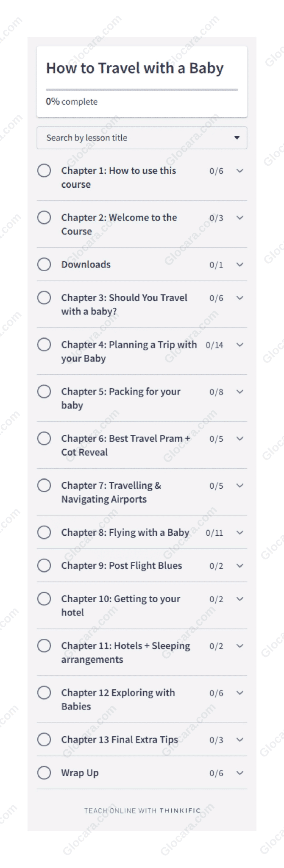Expand Chapter 2: Welcome to the Course
The image size is (284, 868).
coord(240,218)
